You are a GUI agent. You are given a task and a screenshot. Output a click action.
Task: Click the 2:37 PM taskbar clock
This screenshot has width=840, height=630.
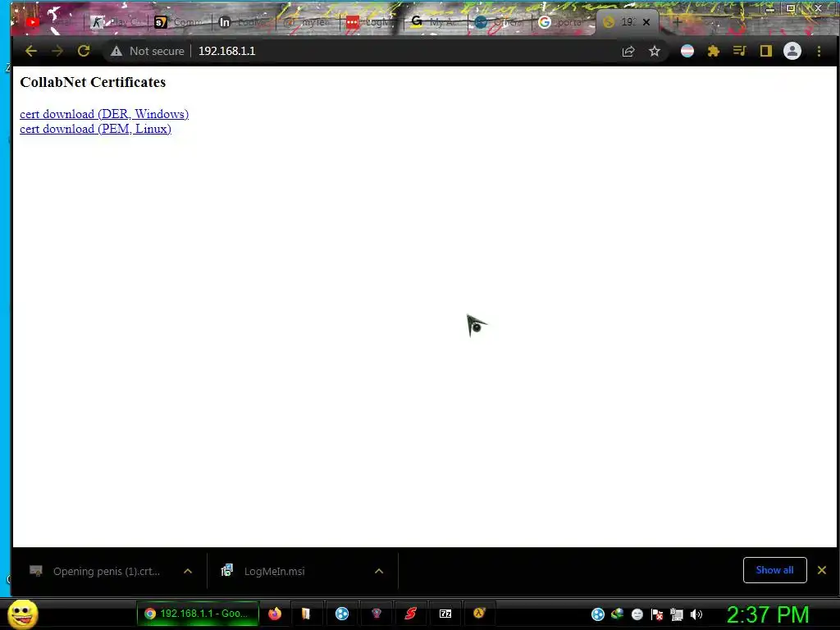pyautogui.click(x=768, y=614)
